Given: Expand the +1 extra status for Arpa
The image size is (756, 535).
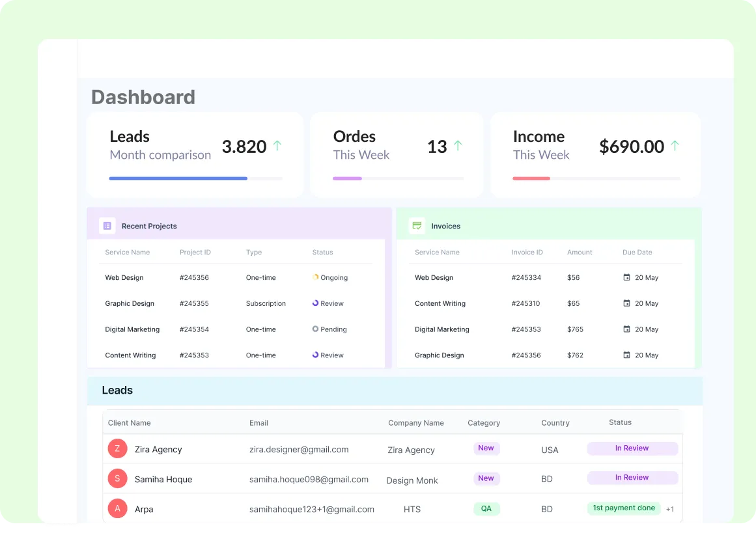Looking at the screenshot, I should click(x=670, y=509).
